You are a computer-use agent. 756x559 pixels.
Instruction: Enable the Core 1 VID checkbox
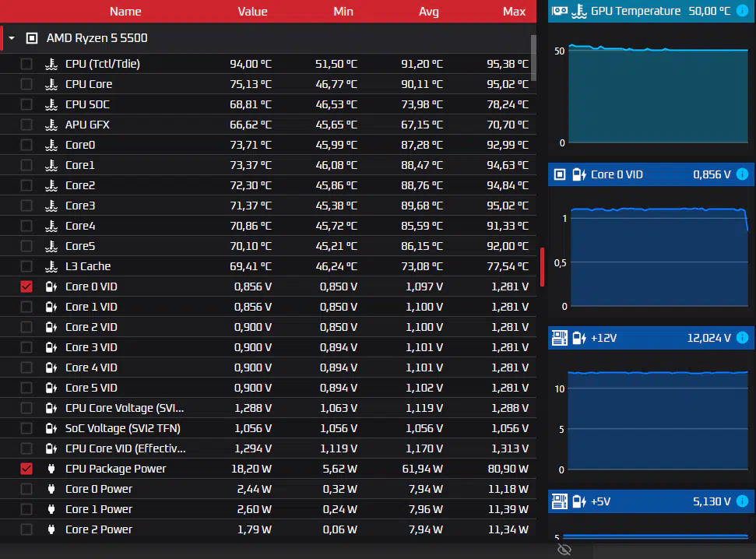[x=26, y=307]
